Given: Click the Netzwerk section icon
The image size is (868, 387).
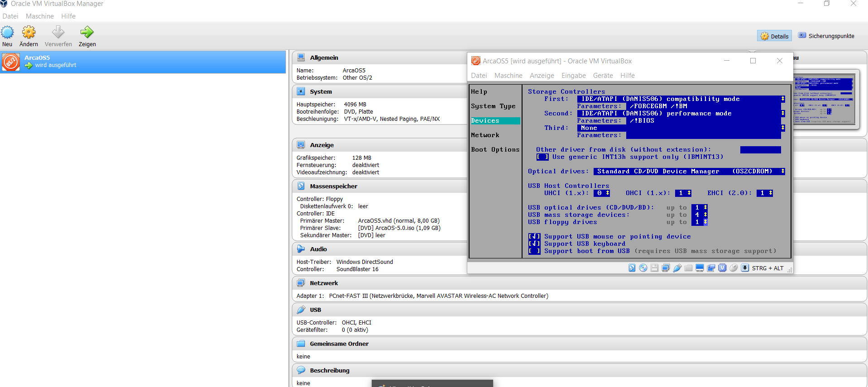Looking at the screenshot, I should (x=301, y=283).
